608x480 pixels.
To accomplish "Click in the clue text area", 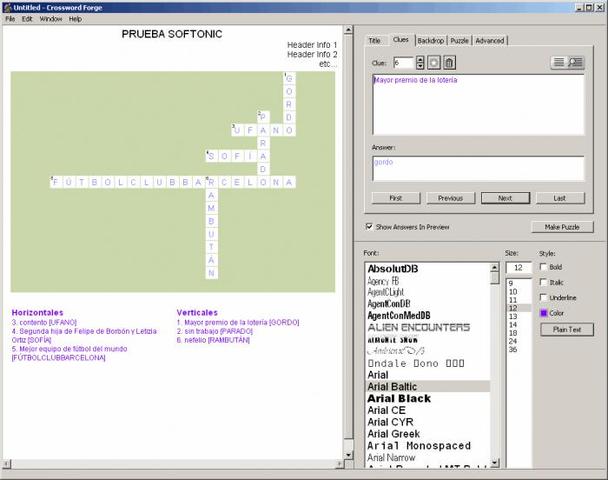I will (x=478, y=105).
